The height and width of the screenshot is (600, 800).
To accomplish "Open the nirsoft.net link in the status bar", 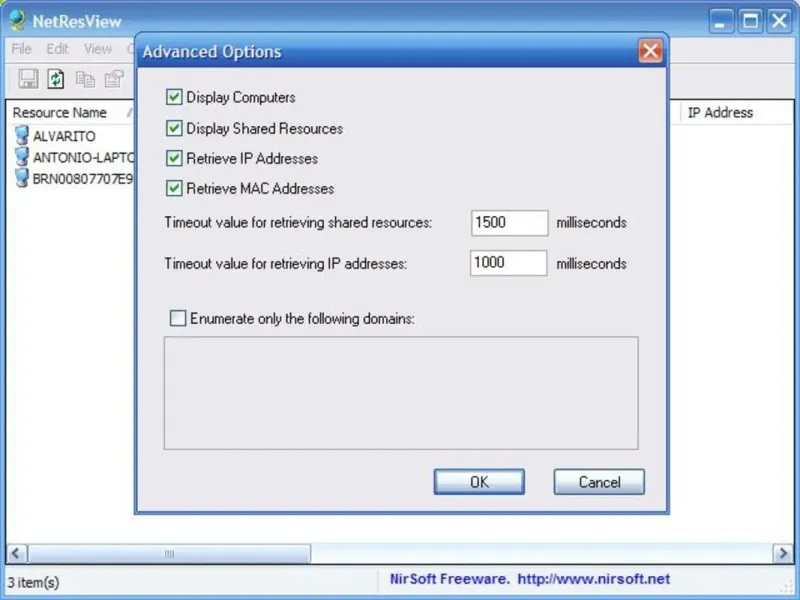I will 593,579.
